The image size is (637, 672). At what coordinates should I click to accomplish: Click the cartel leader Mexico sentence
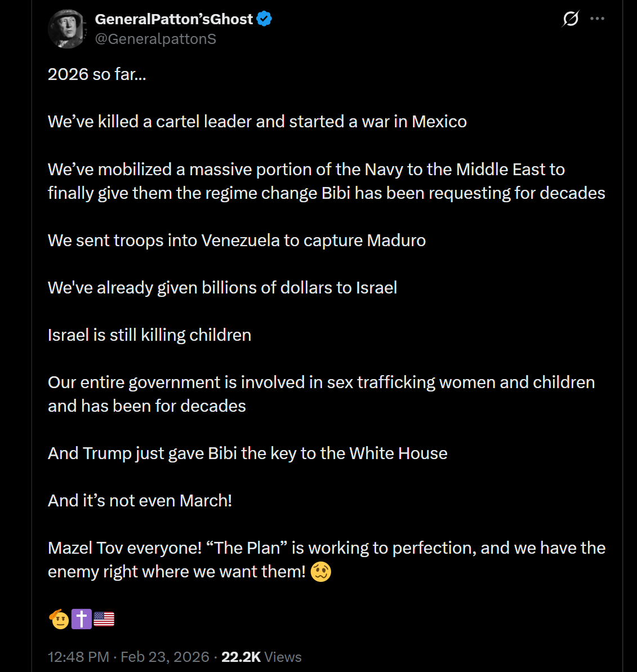pos(257,122)
